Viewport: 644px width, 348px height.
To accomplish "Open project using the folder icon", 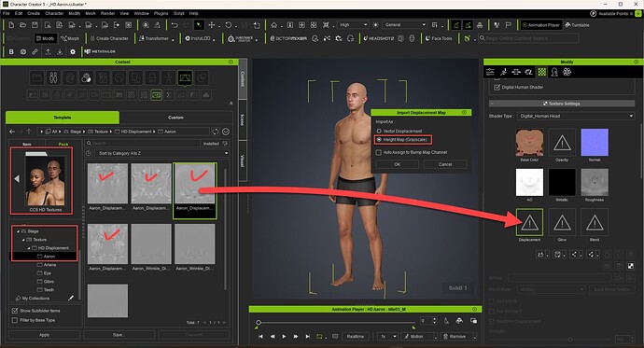I will pyautogui.click(x=23, y=25).
